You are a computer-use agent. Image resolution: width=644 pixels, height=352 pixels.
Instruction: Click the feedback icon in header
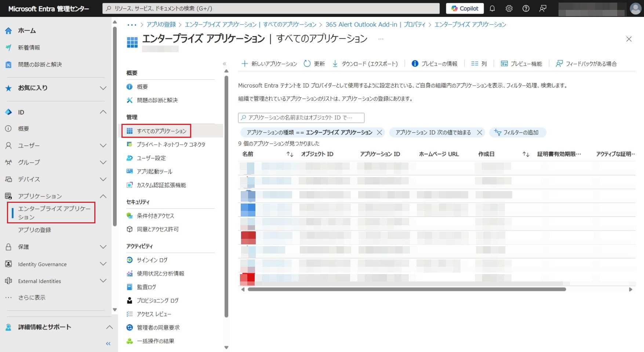click(x=543, y=8)
